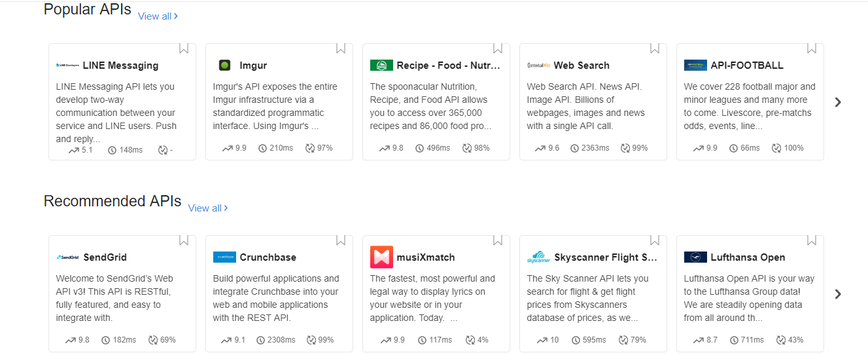868x355 pixels.
Task: Bookmark the LINE Messaging API card
Action: click(x=184, y=48)
